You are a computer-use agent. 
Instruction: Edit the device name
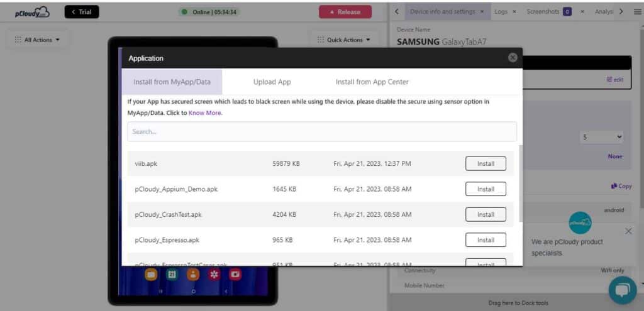pyautogui.click(x=615, y=80)
